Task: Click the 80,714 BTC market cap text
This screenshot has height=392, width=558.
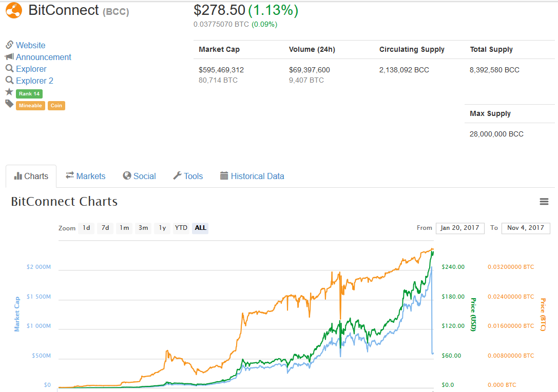Action: coord(218,81)
